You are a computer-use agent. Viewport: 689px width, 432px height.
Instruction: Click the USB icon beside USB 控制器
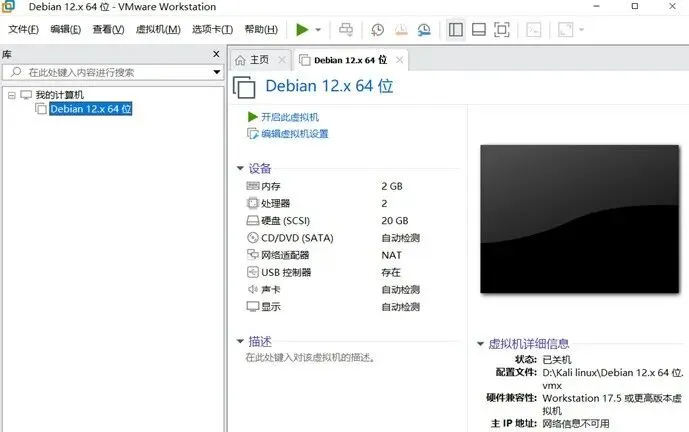(x=253, y=272)
